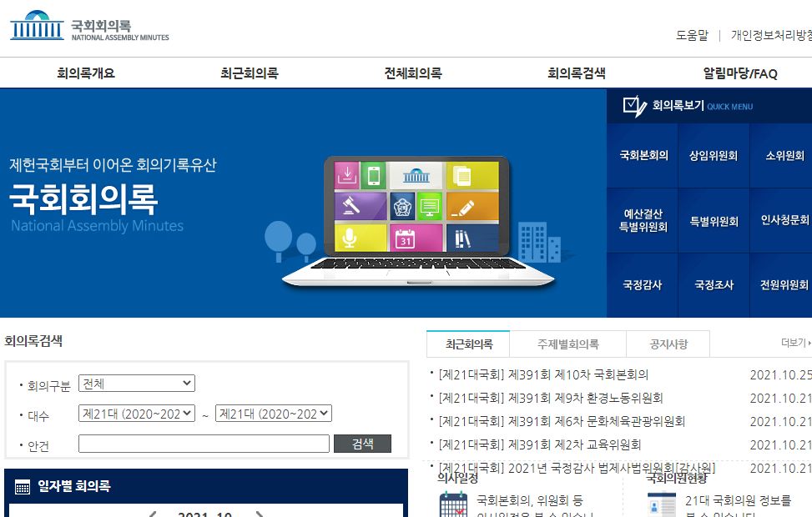This screenshot has width=812, height=517.
Task: Open 제391회 제10차 국회본회의 minutes
Action: pyautogui.click(x=544, y=374)
